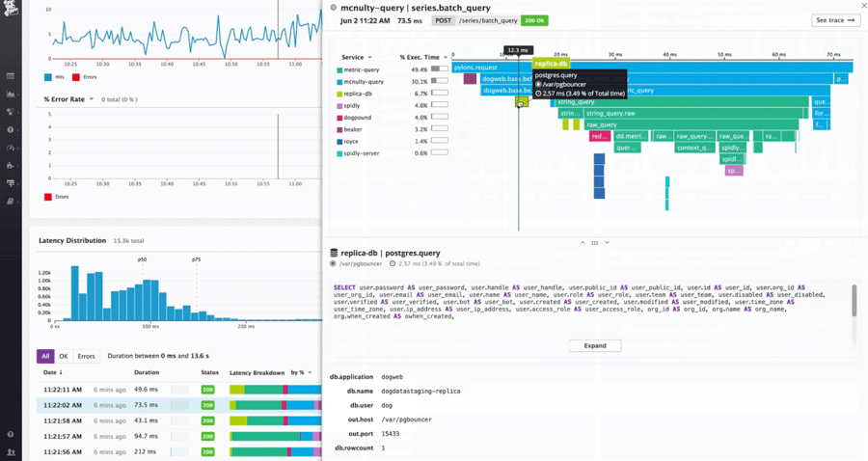The height and width of the screenshot is (461, 868).
Task: Click the tallest Latency Distribution histogram bar
Action: (74, 293)
